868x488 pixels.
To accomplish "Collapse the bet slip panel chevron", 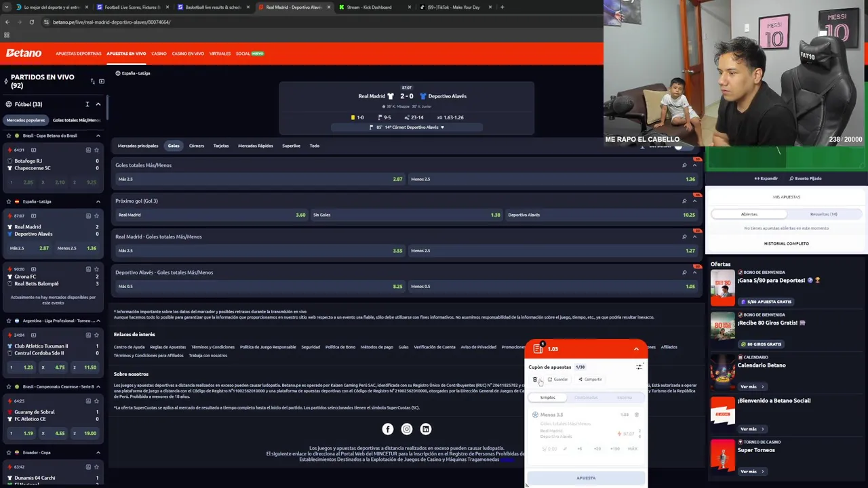I will [x=636, y=349].
